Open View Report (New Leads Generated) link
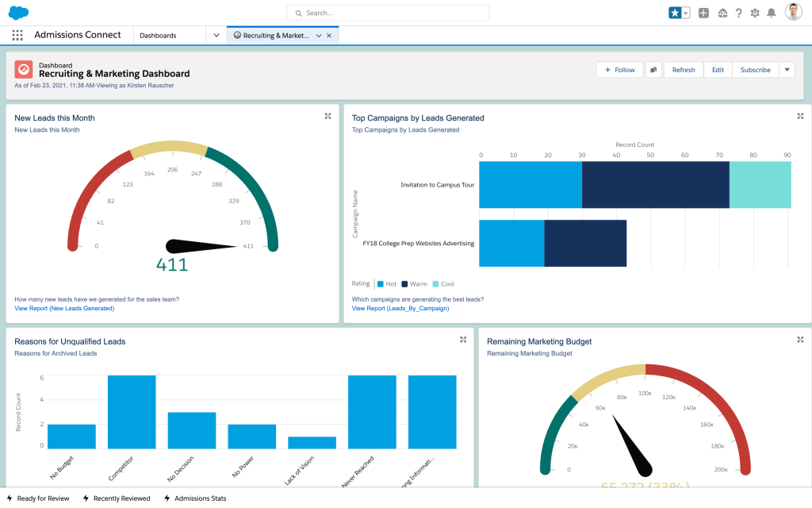This screenshot has height=508, width=812. click(64, 308)
